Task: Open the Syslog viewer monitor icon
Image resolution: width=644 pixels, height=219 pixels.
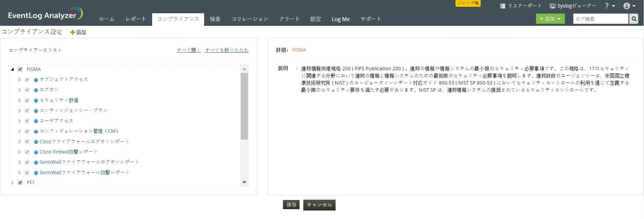Action: (x=553, y=6)
